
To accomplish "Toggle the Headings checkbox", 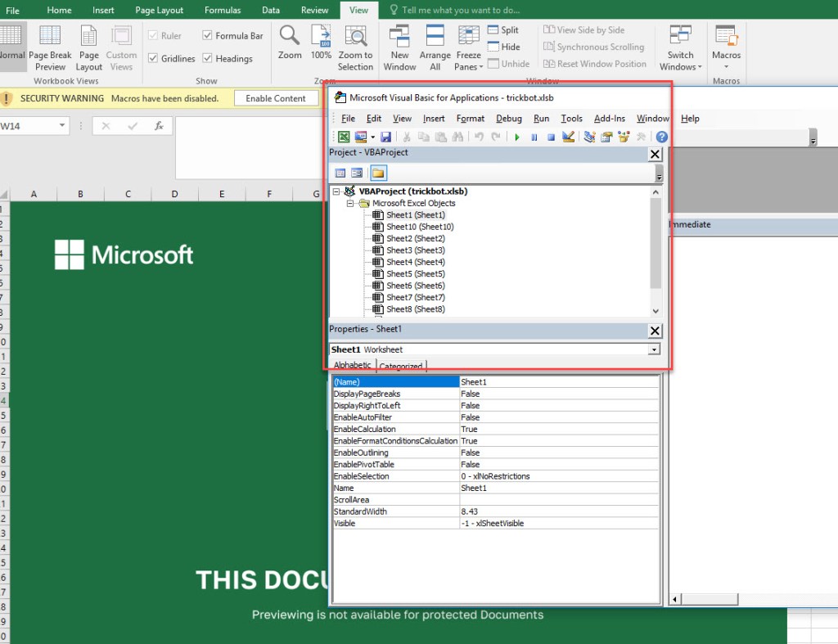I will pos(207,59).
